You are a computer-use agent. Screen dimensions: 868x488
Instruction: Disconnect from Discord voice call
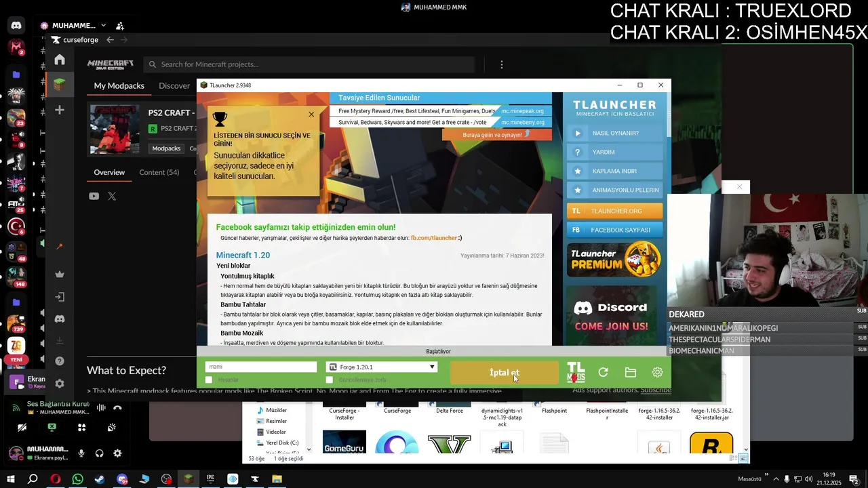click(x=117, y=407)
